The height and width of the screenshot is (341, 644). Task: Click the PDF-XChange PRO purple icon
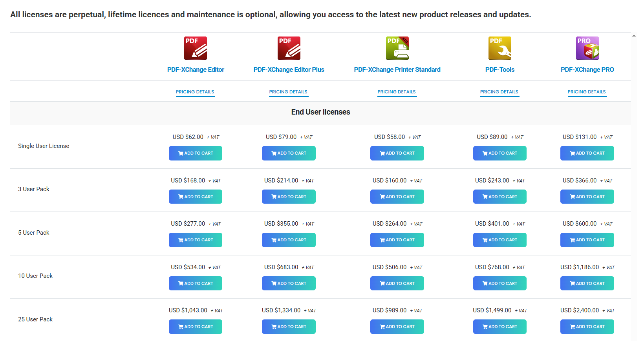(x=587, y=48)
